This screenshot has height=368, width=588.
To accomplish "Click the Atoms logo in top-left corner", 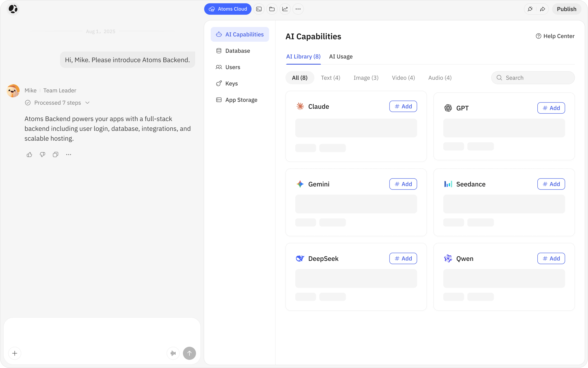I will (13, 9).
